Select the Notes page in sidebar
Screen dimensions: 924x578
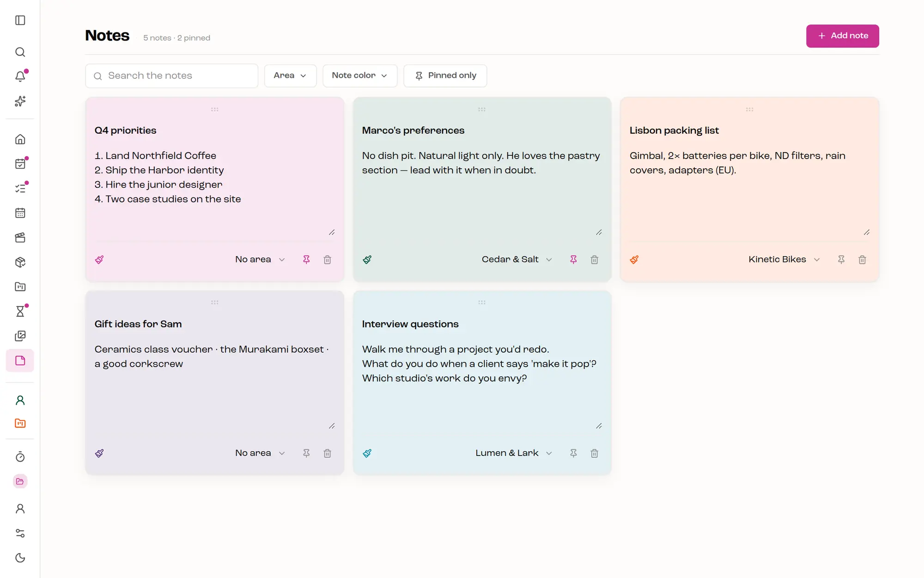[20, 361]
